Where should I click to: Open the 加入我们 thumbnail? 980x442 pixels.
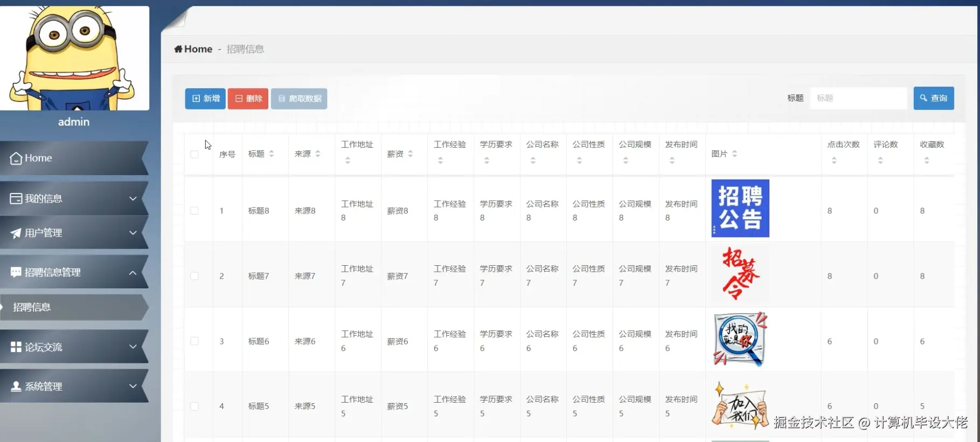(740, 405)
